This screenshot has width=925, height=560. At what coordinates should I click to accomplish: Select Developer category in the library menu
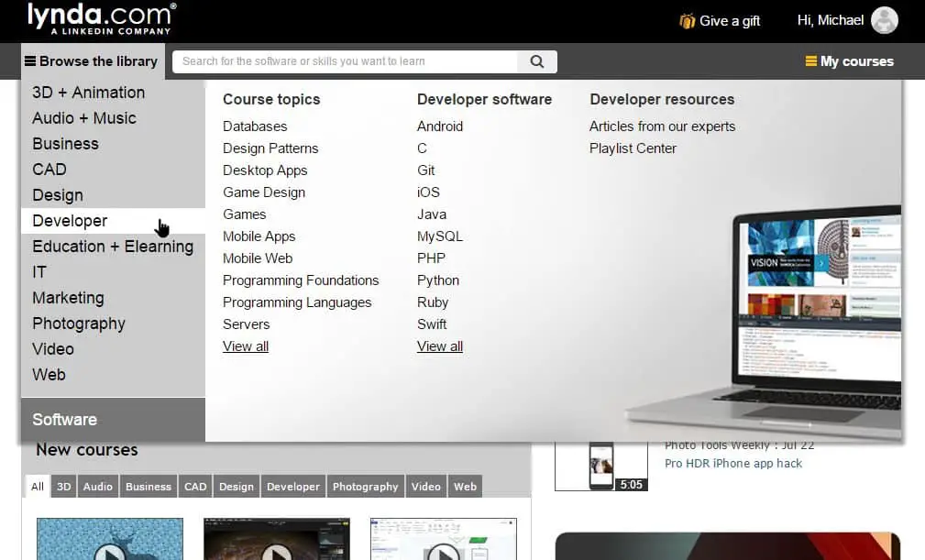[x=114, y=221]
